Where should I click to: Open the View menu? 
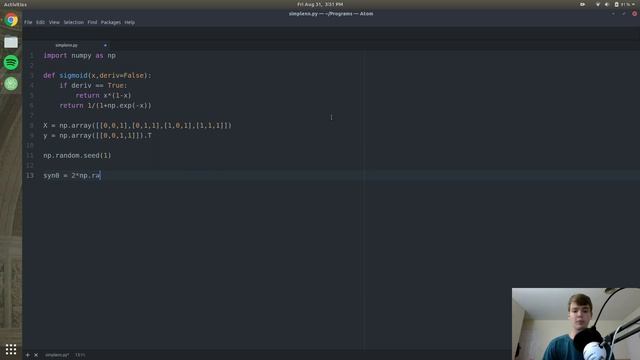pyautogui.click(x=54, y=22)
